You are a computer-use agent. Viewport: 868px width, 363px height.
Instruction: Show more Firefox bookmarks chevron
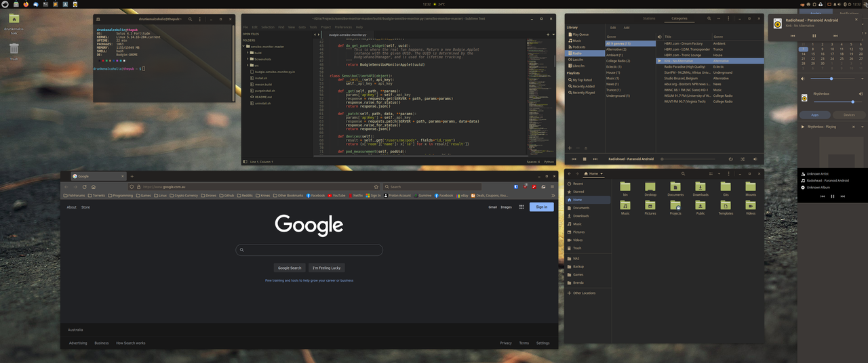coord(553,195)
